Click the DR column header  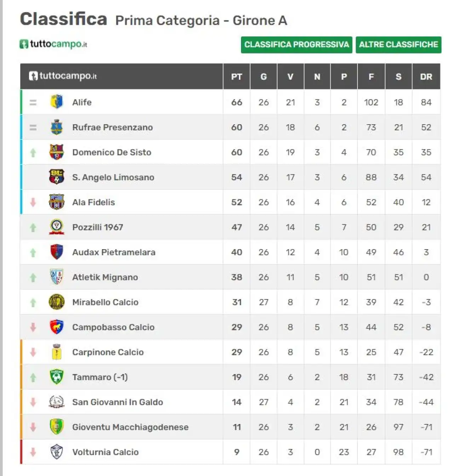pyautogui.click(x=426, y=76)
